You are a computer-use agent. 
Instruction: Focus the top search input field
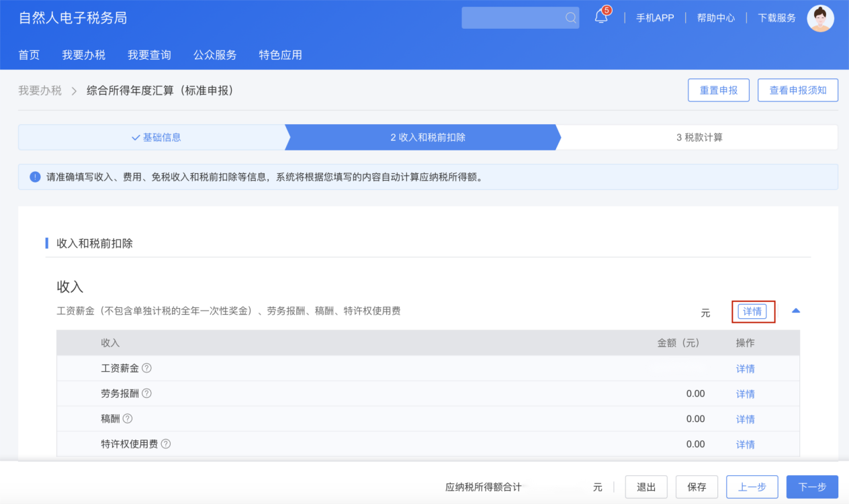[512, 18]
